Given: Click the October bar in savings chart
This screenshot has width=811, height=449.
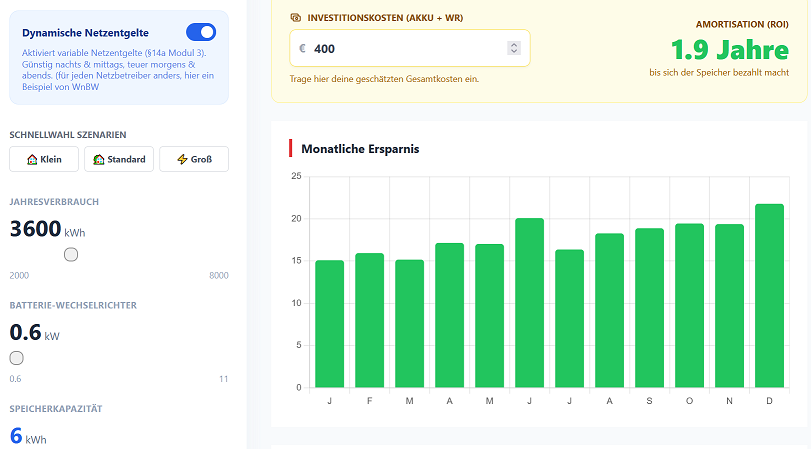Looking at the screenshot, I should tap(689, 306).
